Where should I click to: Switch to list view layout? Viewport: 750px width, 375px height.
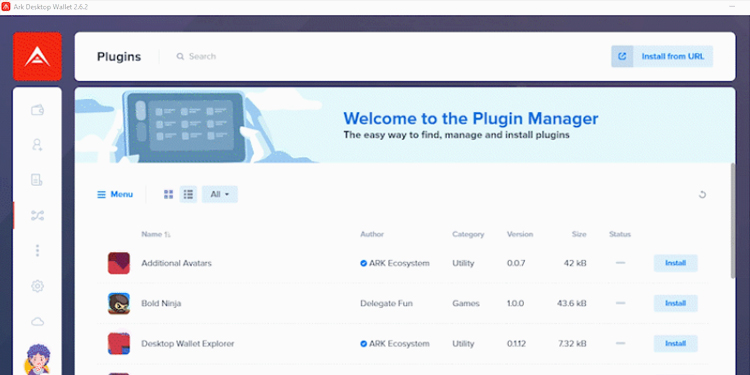(188, 194)
